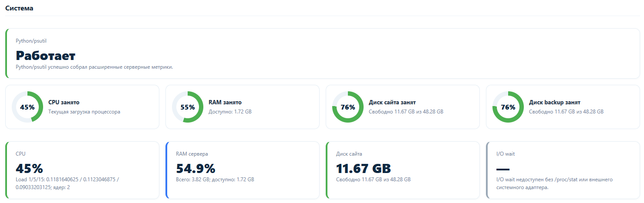This screenshot has width=644, height=203.
Task: Click the dash value in I/O wait card
Action: pyautogui.click(x=503, y=169)
